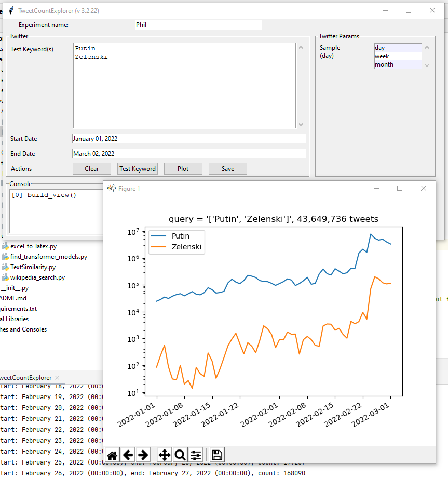Click the Save figure floppy disk icon
Screen dimensions: 448x477
tap(218, 455)
